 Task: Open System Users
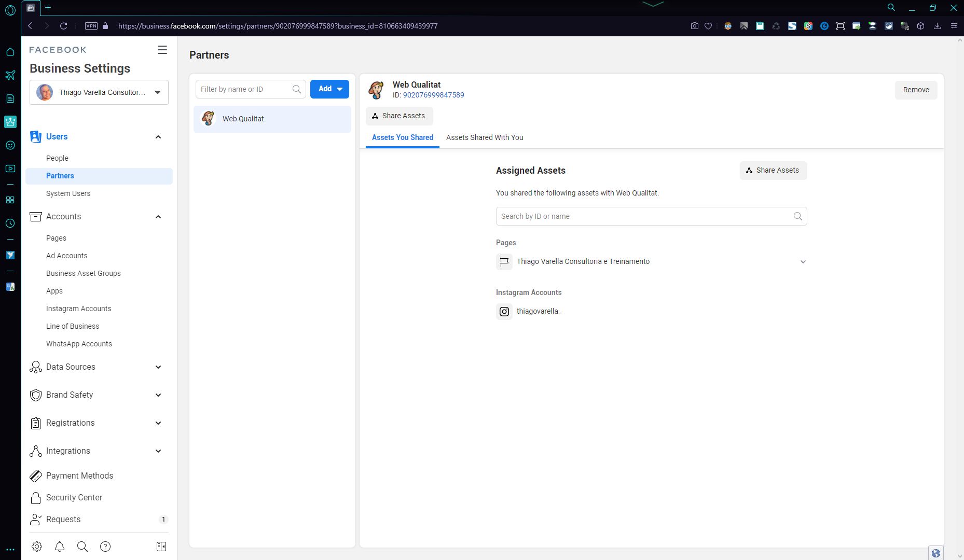[68, 193]
